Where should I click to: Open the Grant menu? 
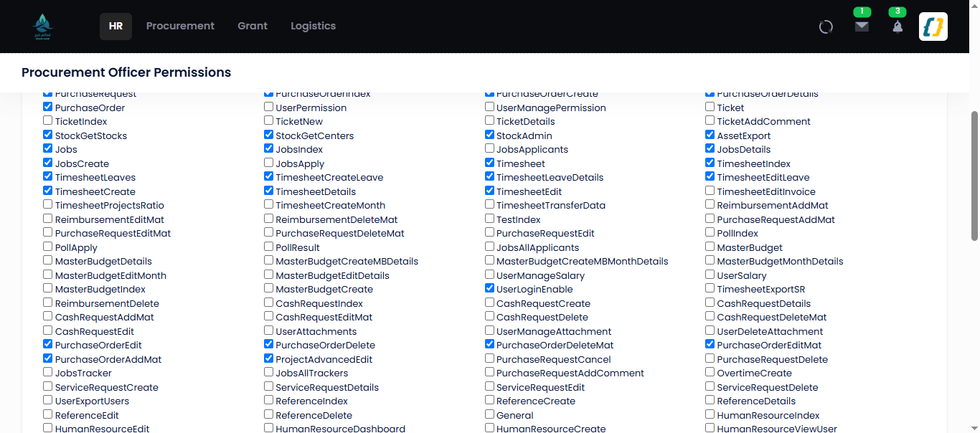253,26
